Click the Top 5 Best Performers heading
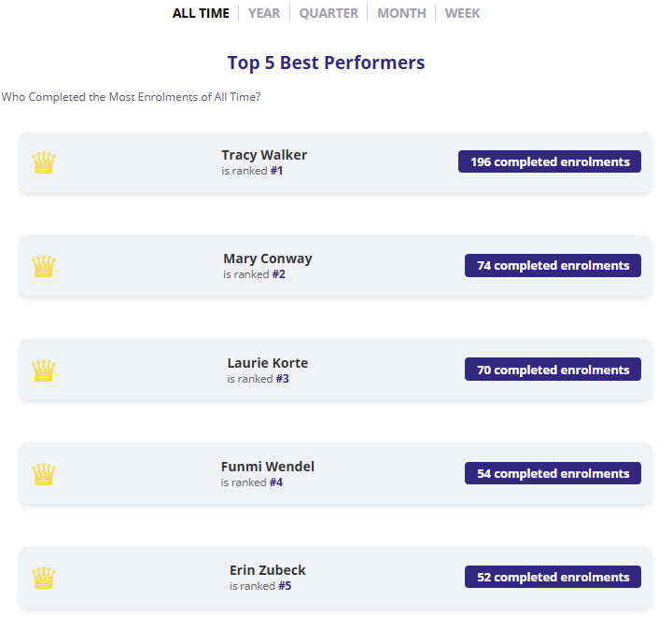The image size is (672, 629). coord(326,63)
